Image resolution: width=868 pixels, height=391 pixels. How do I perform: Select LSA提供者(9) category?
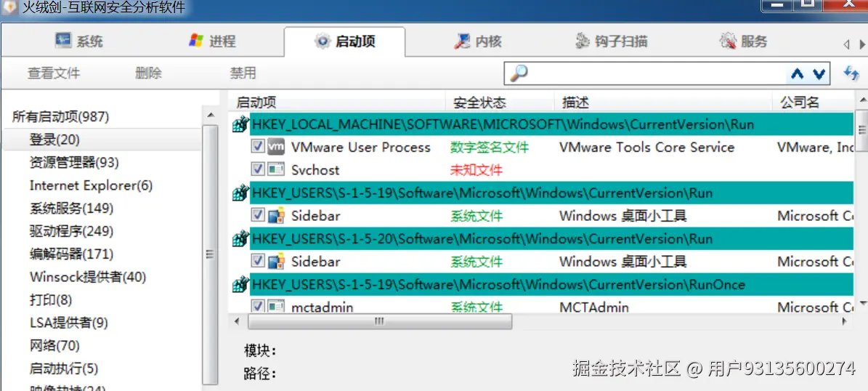click(x=69, y=323)
